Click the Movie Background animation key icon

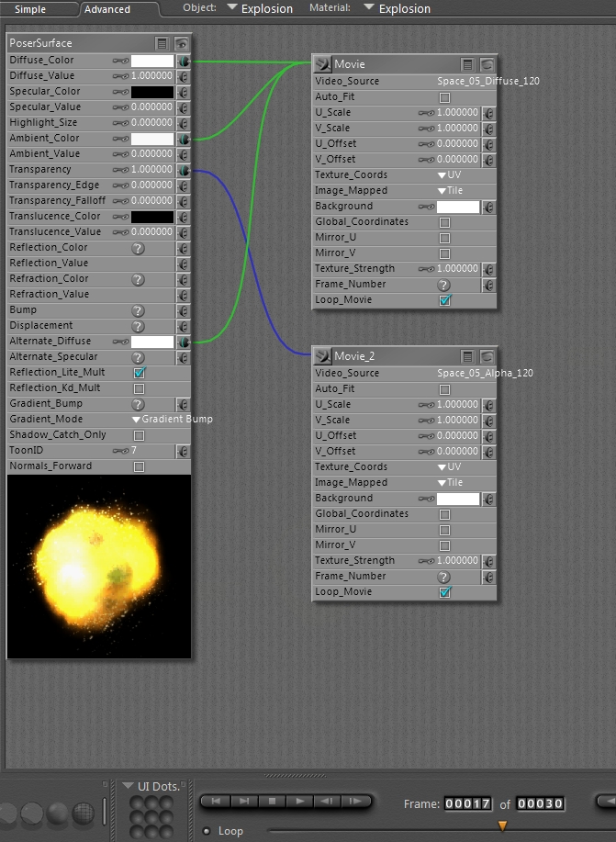(x=426, y=207)
